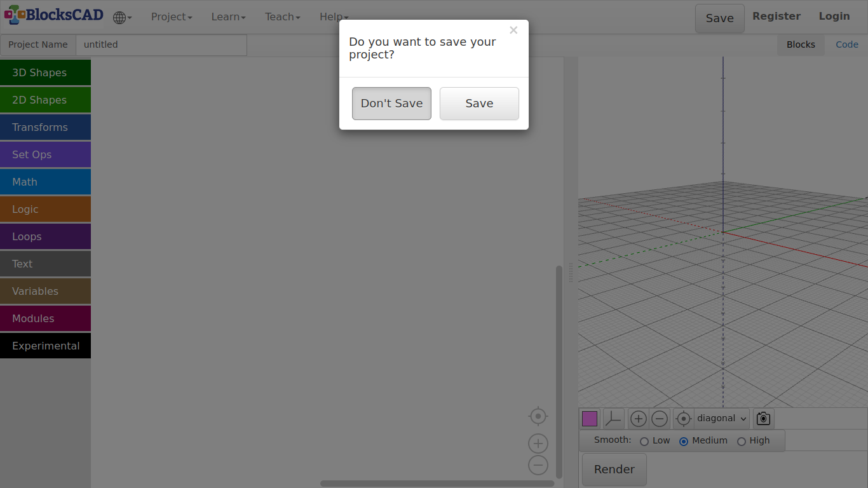Screen dimensions: 868x488
Task: Select Low smoothness option
Action: point(644,441)
